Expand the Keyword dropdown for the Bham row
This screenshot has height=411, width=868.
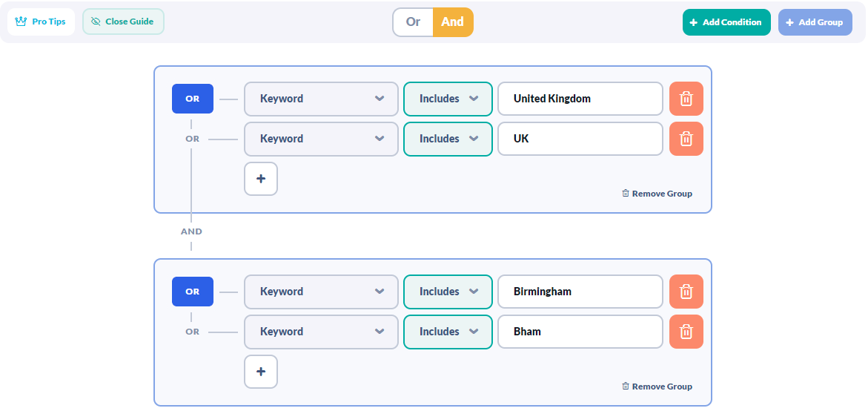coord(321,331)
